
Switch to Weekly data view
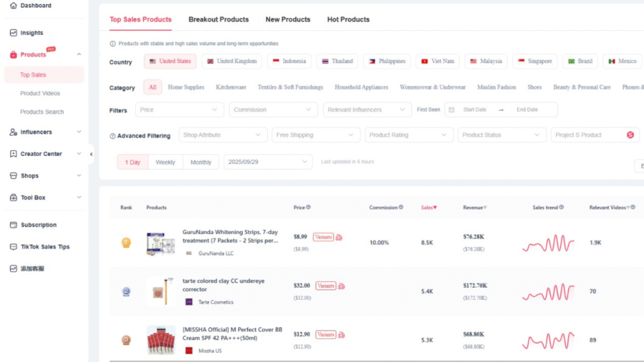click(x=165, y=162)
